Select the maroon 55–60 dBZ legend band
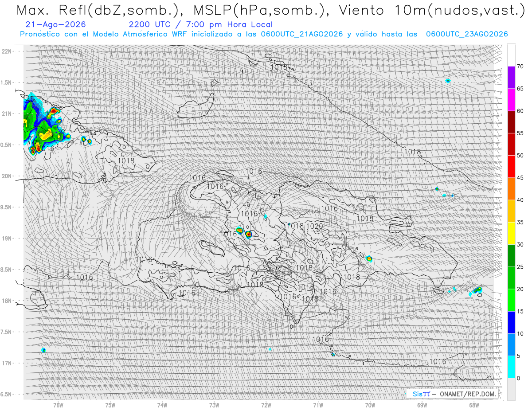The height and width of the screenshot is (411, 532). coord(511,122)
